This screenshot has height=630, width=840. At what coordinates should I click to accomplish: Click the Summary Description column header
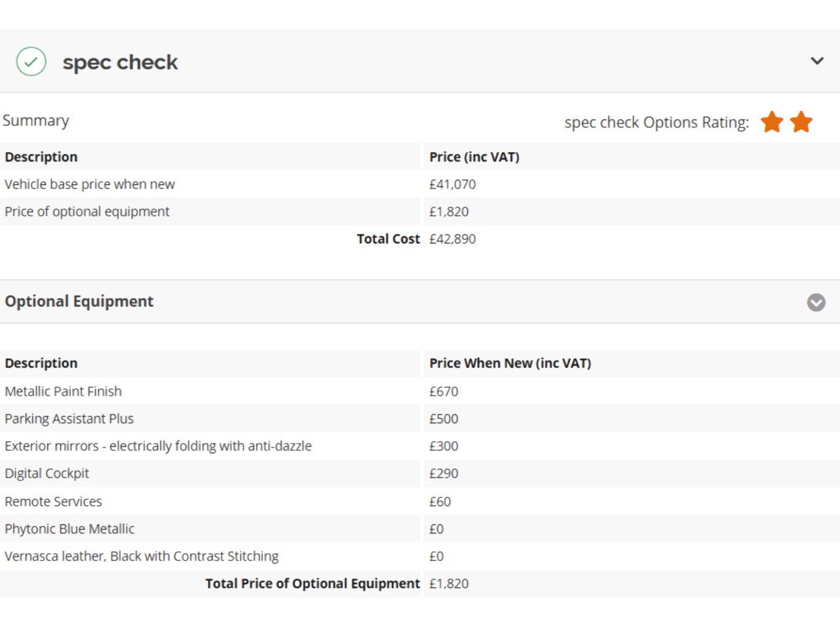(x=41, y=157)
